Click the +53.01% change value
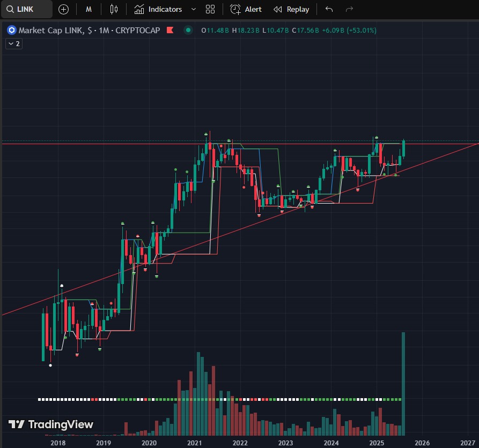479x448 pixels. coord(362,30)
